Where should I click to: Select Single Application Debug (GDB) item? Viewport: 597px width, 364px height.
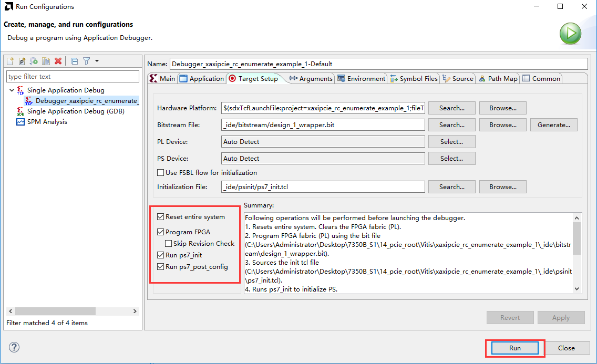click(76, 111)
